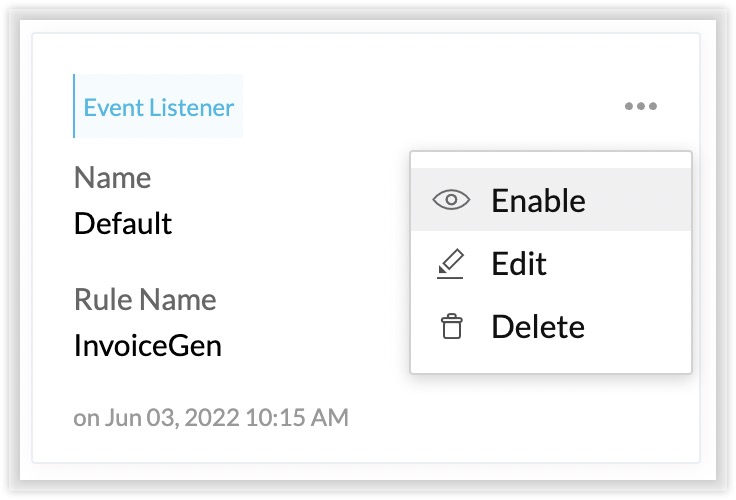
Task: Click the 10:15 AM time text
Action: coord(297,417)
